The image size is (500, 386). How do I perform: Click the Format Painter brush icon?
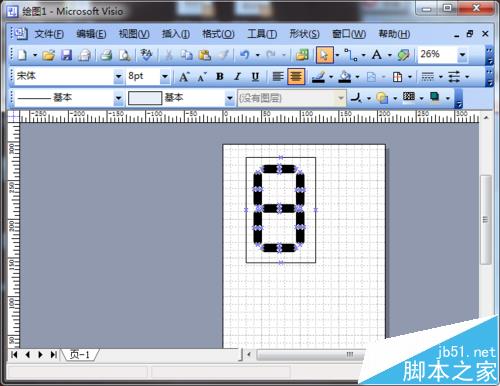tap(223, 55)
